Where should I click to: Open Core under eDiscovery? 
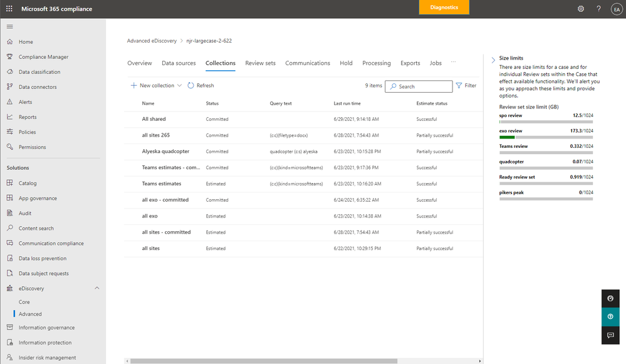(x=24, y=302)
